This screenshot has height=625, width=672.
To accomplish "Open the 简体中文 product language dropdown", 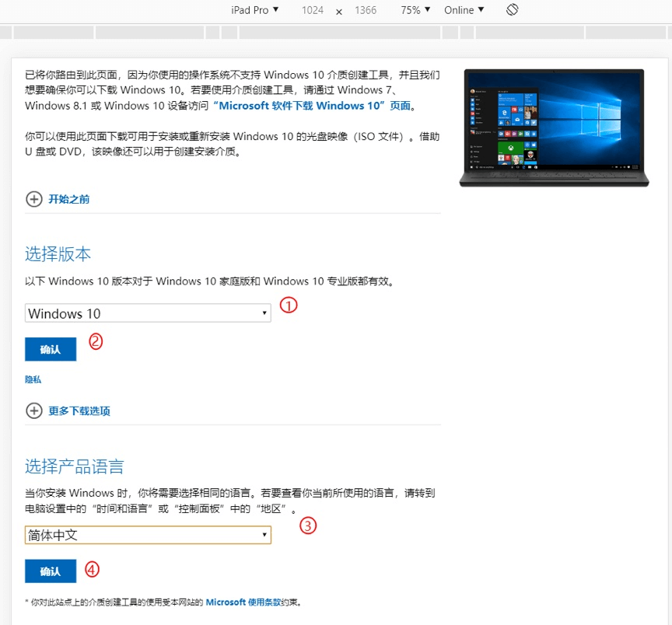I will 148,535.
